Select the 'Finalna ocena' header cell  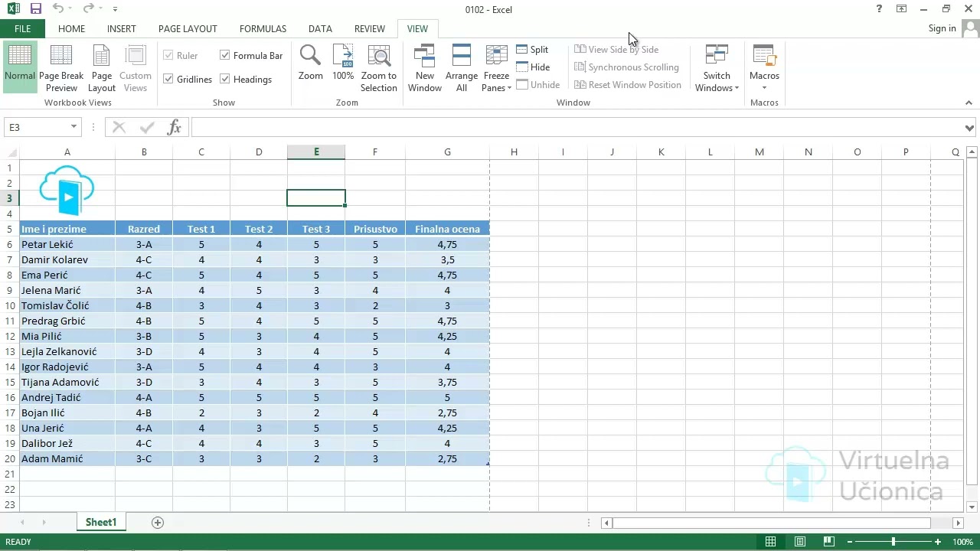447,229
